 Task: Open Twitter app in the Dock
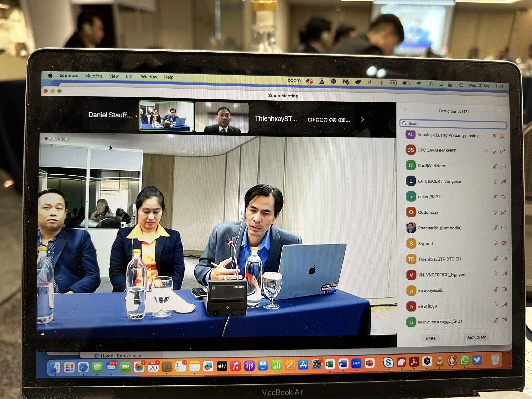[477, 360]
